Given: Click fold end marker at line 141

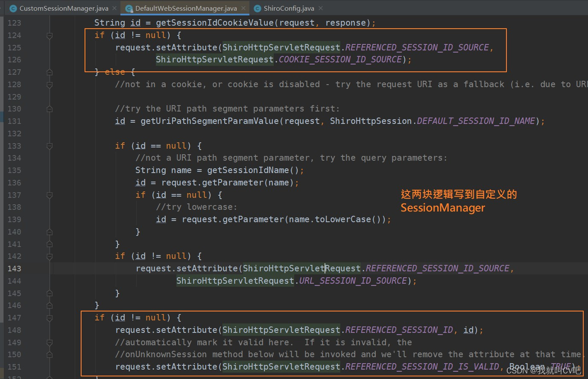Looking at the screenshot, I should coord(50,244).
